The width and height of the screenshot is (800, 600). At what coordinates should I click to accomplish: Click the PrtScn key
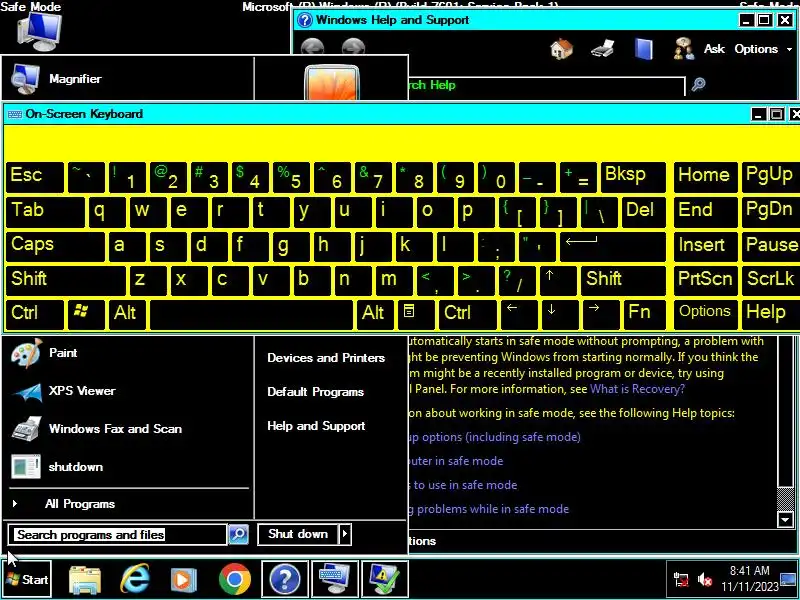[x=705, y=280]
